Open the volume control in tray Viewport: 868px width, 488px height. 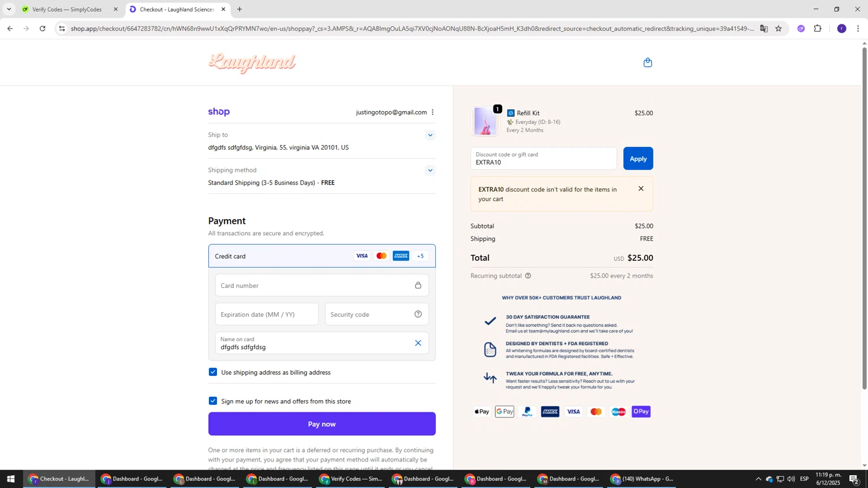(x=791, y=479)
